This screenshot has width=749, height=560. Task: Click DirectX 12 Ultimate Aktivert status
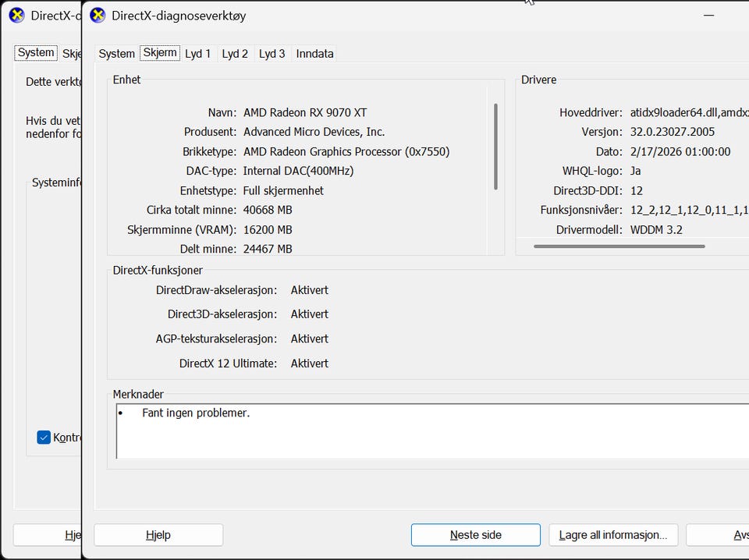pos(310,363)
